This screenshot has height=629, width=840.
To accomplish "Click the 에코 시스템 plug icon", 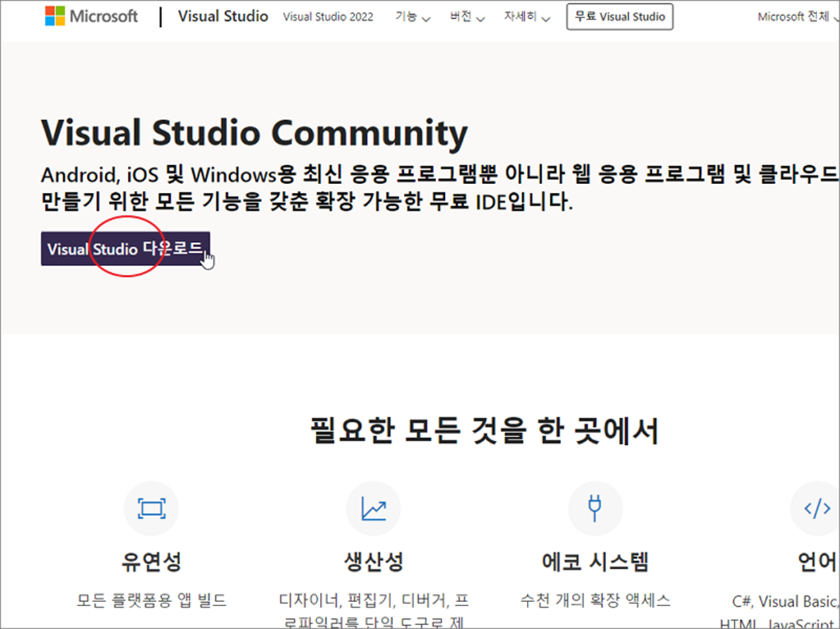I will [x=595, y=509].
